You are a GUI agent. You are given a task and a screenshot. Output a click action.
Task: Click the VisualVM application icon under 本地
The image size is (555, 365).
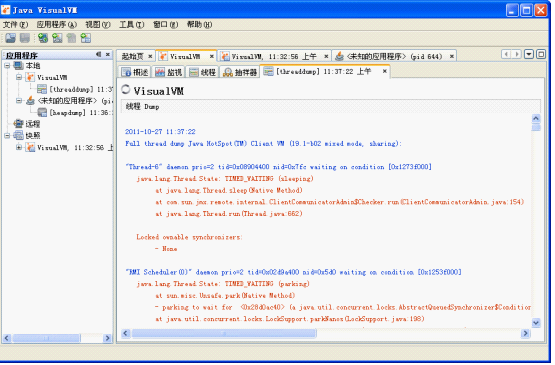pos(30,77)
